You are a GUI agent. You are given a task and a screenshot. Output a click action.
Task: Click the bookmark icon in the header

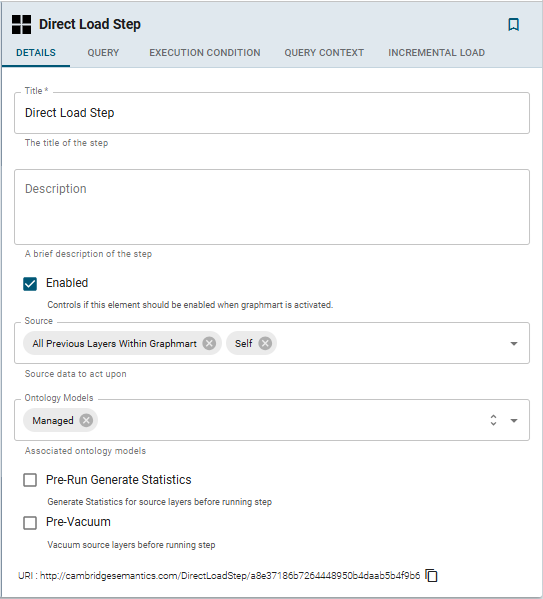point(513,24)
